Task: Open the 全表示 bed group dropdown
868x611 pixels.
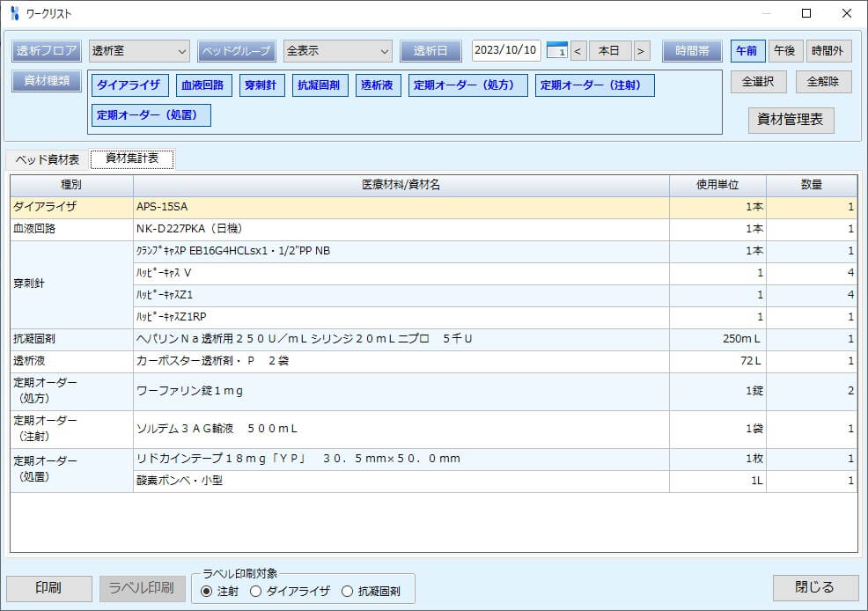Action: (337, 51)
